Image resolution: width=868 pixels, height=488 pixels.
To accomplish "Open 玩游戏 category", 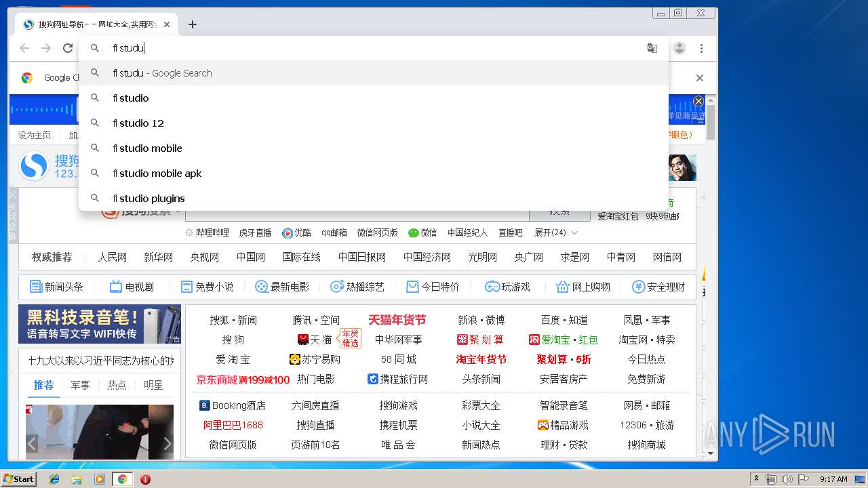I will tap(507, 287).
